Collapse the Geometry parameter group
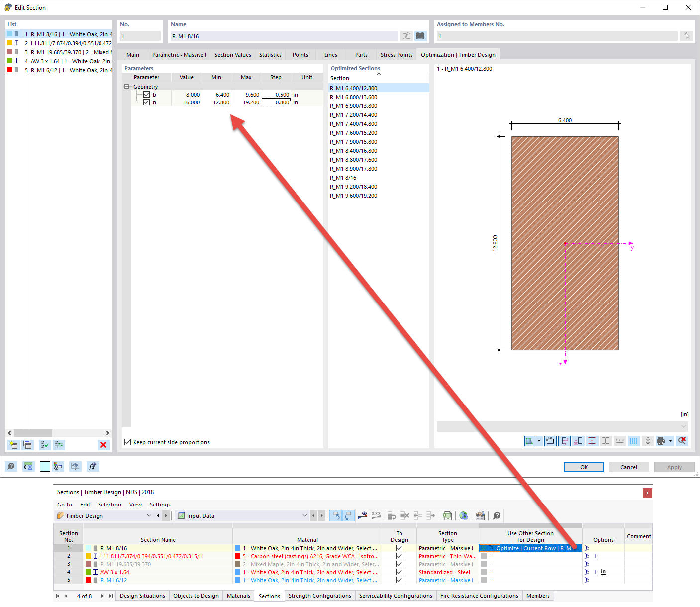The width and height of the screenshot is (700, 607). 127,87
